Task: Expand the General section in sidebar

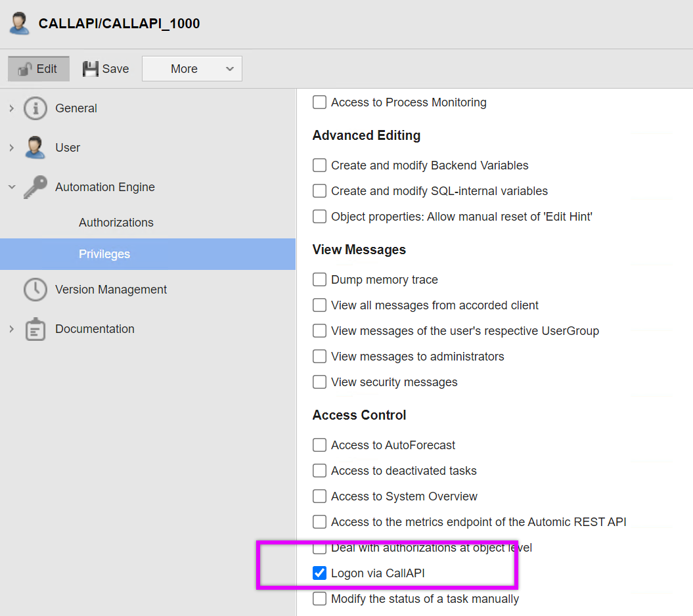Action: point(11,108)
